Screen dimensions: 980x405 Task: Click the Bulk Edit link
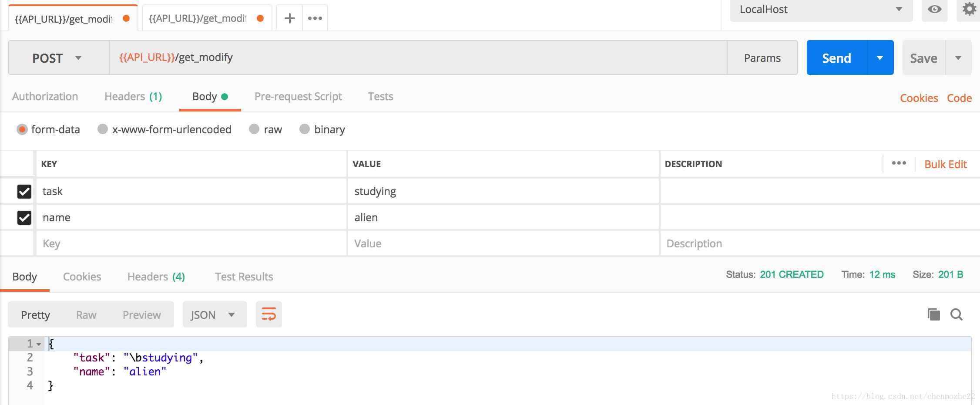[x=945, y=164]
